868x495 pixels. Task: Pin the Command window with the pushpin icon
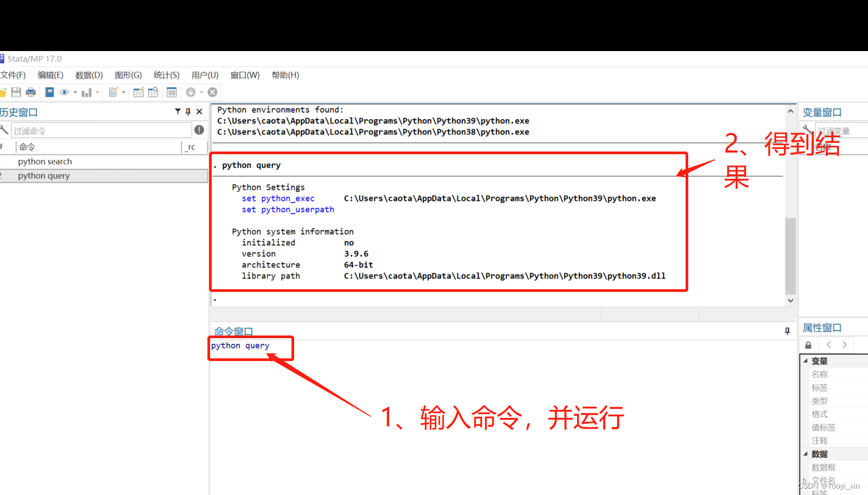787,331
